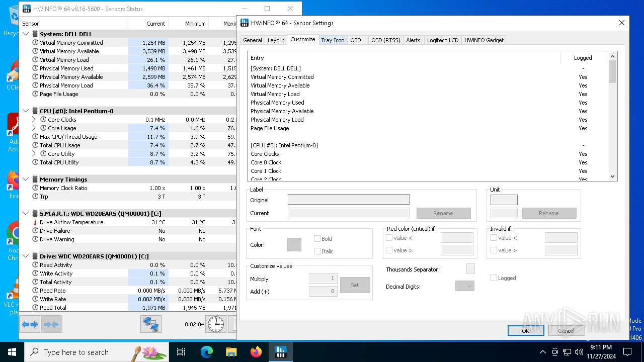Open the Logitech LCD tab
This screenshot has height=362, width=644.
pos(443,40)
